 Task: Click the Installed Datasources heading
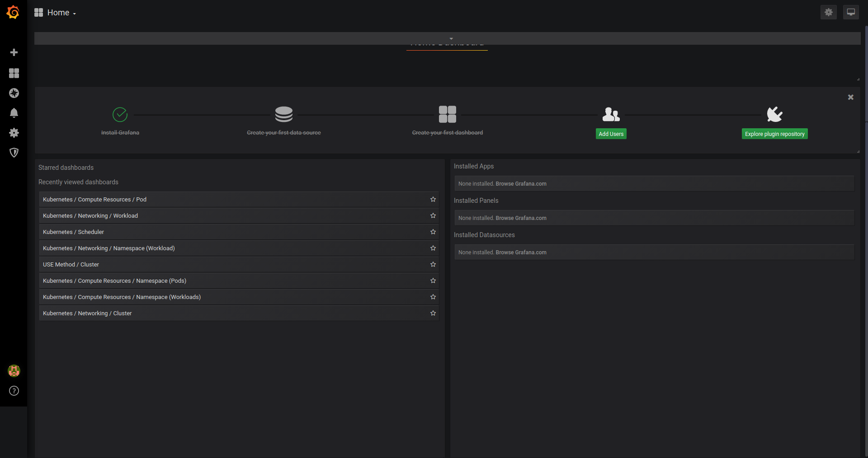(x=484, y=235)
